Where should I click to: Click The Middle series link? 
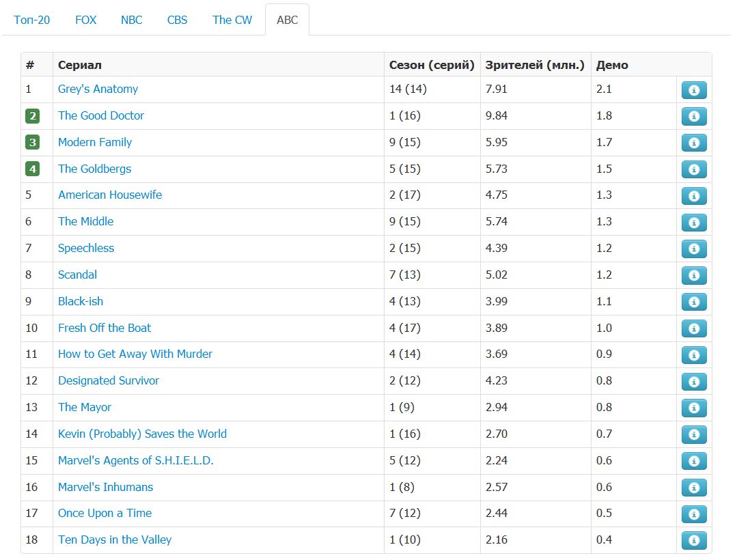(x=85, y=221)
